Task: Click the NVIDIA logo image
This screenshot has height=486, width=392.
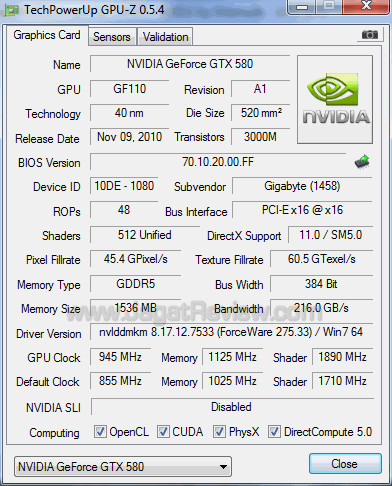Action: [x=335, y=100]
